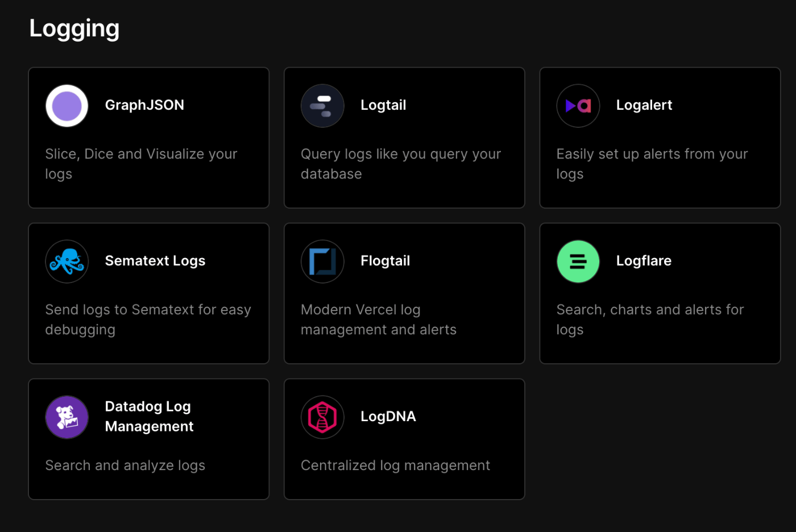The width and height of the screenshot is (796, 532).
Task: Open the Flogtail integration title
Action: click(x=385, y=261)
